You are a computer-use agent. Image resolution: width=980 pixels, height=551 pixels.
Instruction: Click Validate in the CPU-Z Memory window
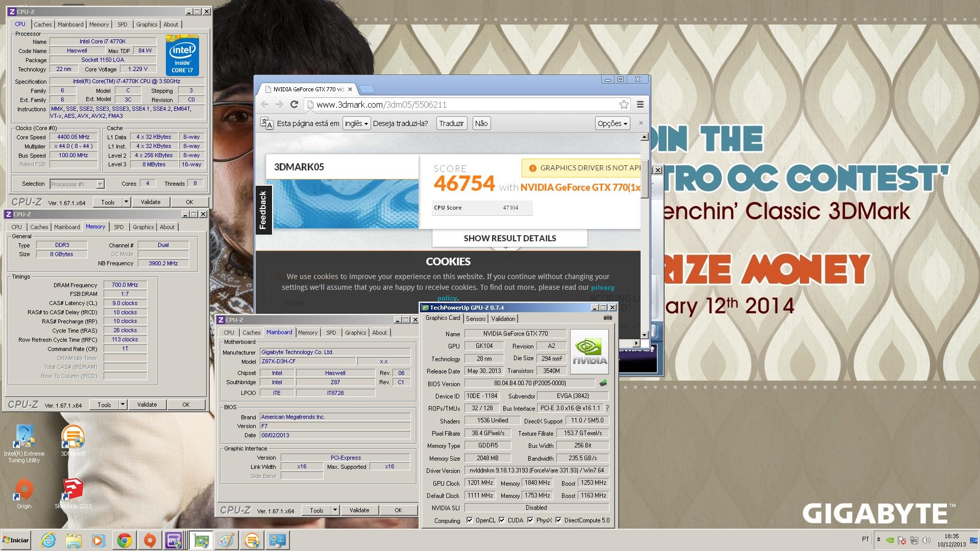coord(147,405)
